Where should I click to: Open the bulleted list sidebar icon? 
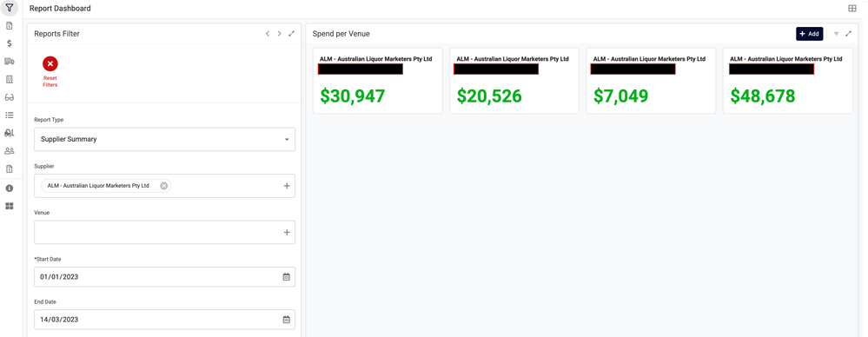[x=10, y=116]
